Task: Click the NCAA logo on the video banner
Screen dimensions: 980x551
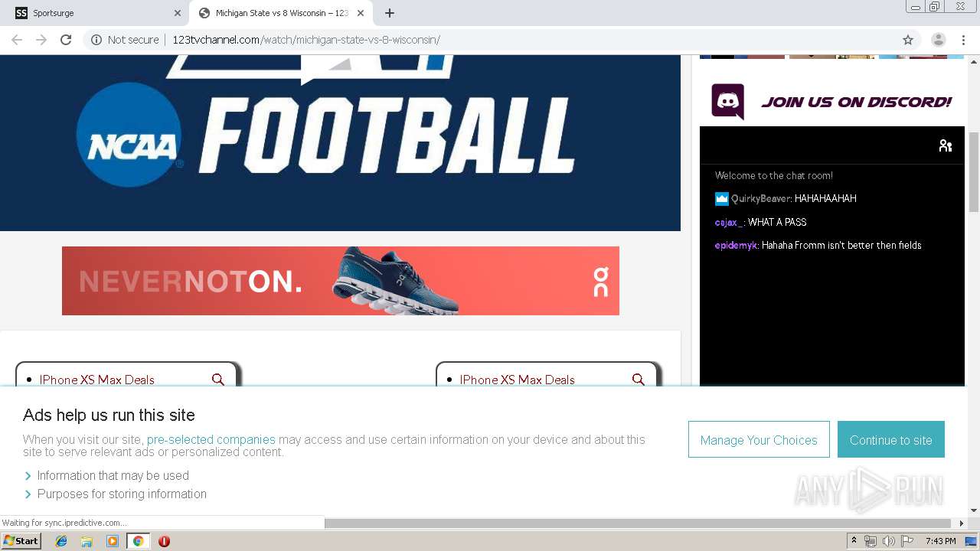Action: tap(129, 135)
